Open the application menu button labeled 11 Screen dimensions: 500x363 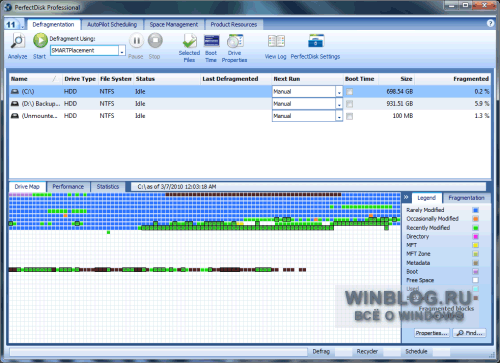14,24
